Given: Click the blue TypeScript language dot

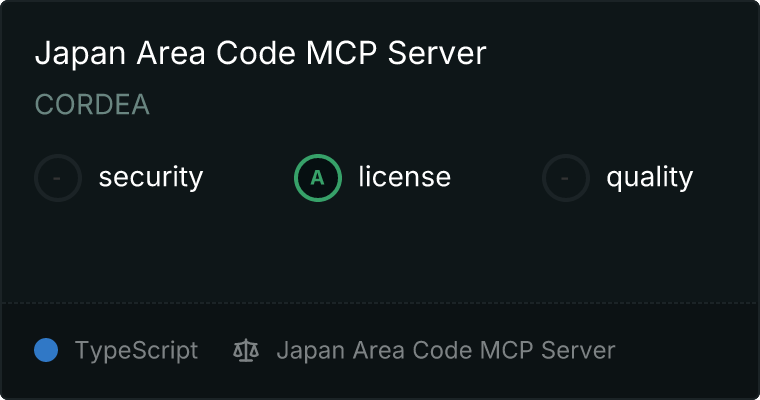Looking at the screenshot, I should pos(46,350).
